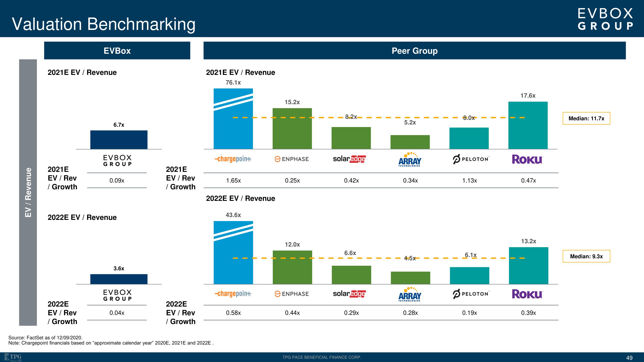Click the 0.29x SolarEdge 2022E multiple
This screenshot has width=644, height=362.
[x=351, y=313]
